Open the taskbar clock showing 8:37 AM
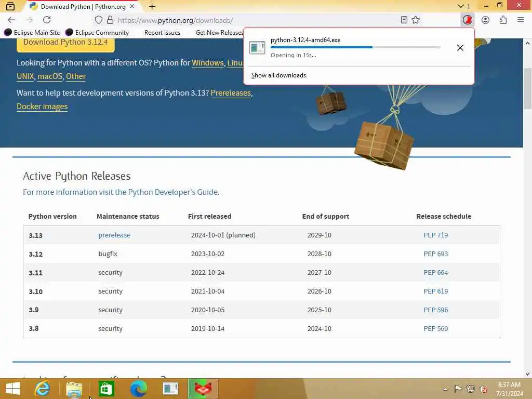Screen dimensions: 532x399 (509, 389)
